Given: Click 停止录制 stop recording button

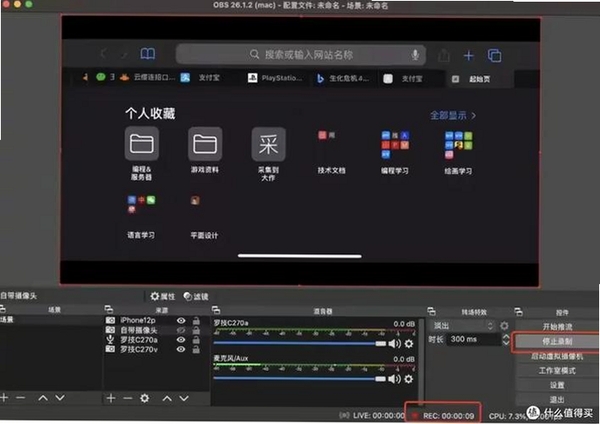Looking at the screenshot, I should 557,341.
